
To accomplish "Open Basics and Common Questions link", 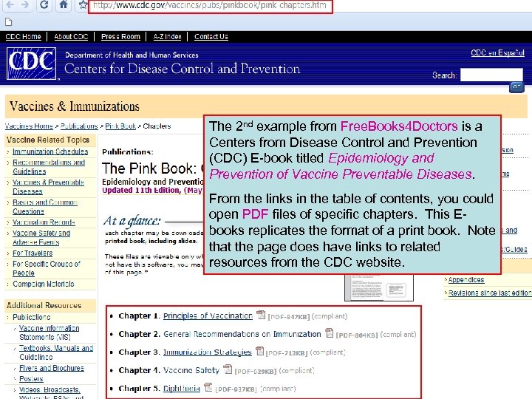I will click(45, 207).
